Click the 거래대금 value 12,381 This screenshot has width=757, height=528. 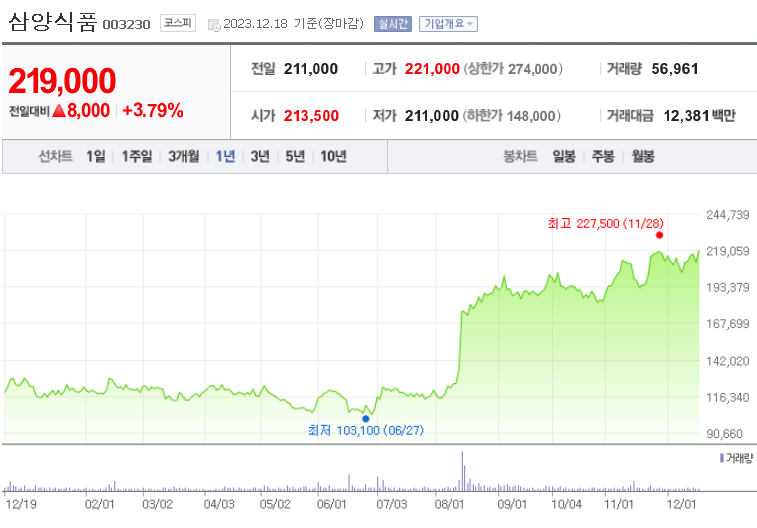[687, 116]
